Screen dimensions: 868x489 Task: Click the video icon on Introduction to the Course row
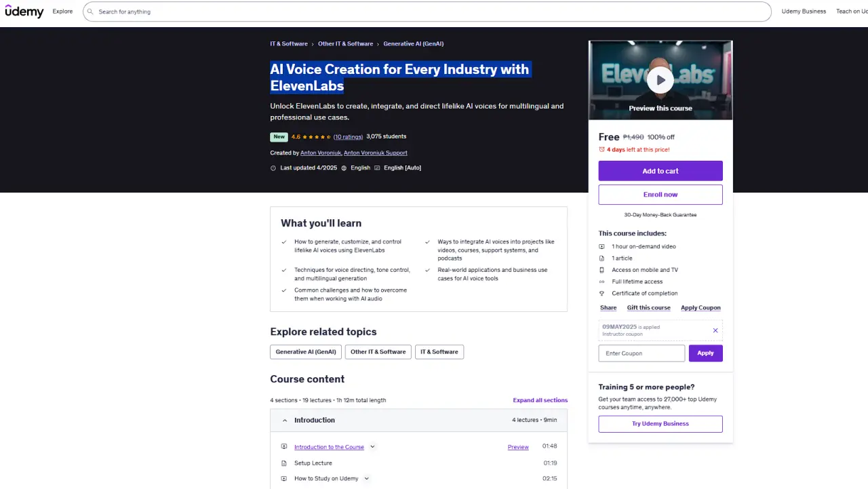coord(284,447)
